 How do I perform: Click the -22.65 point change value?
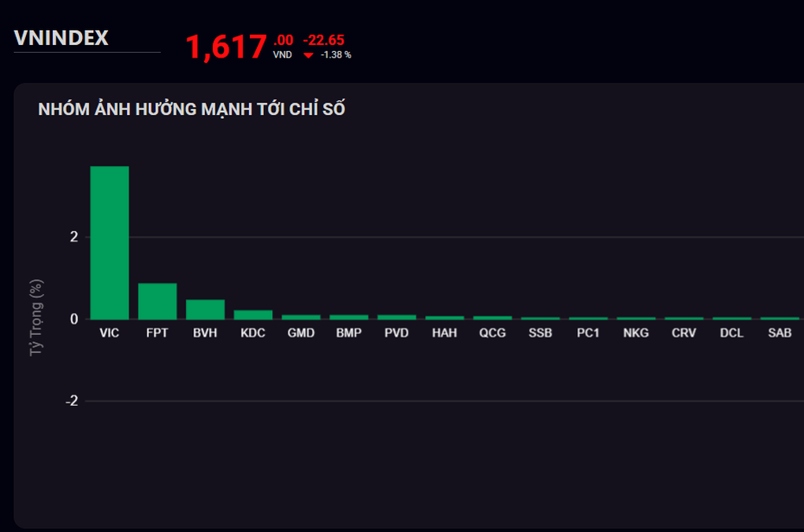[x=323, y=40]
